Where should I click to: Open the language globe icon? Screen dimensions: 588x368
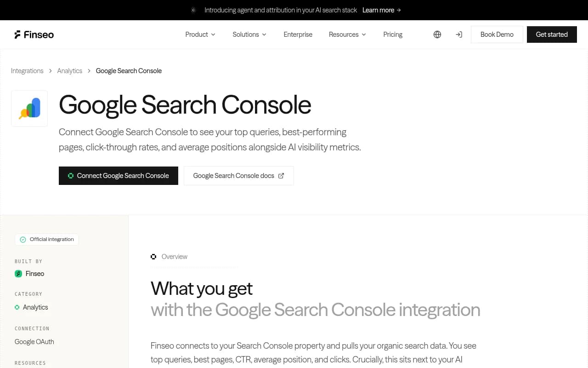[x=437, y=34]
